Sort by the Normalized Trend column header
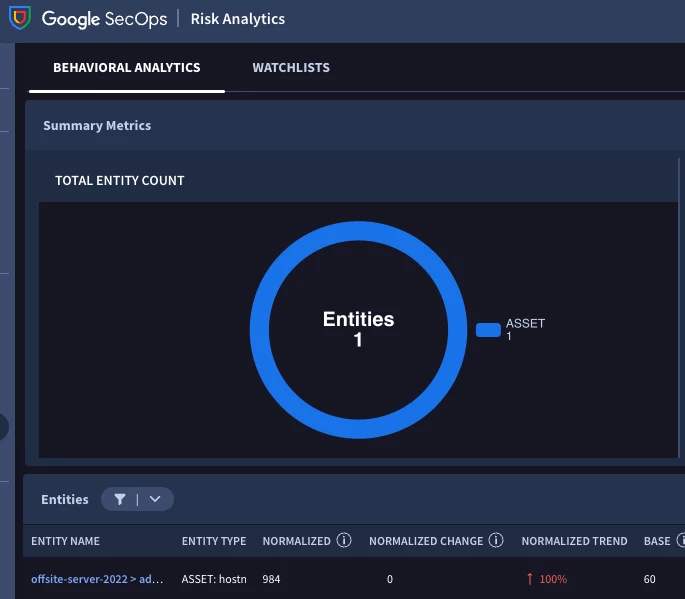Image resolution: width=685 pixels, height=599 pixels. coord(574,541)
